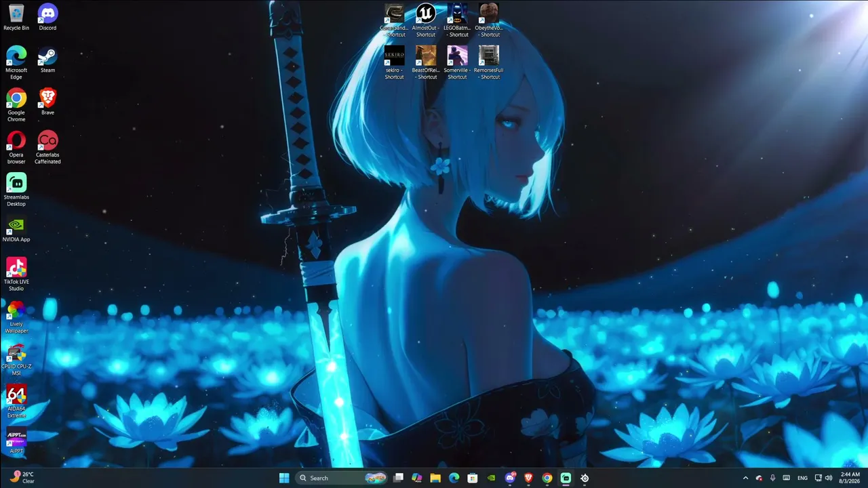
Task: Switch to Discord on the taskbar
Action: 510,478
